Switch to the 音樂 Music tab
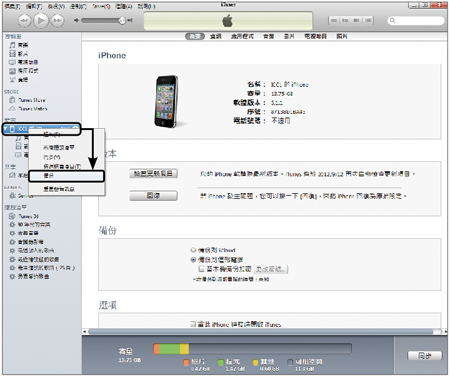Viewport: 450px width, 377px height. [x=269, y=36]
